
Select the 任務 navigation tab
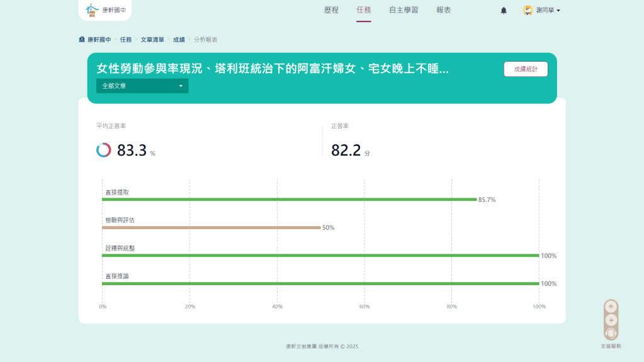coord(363,10)
